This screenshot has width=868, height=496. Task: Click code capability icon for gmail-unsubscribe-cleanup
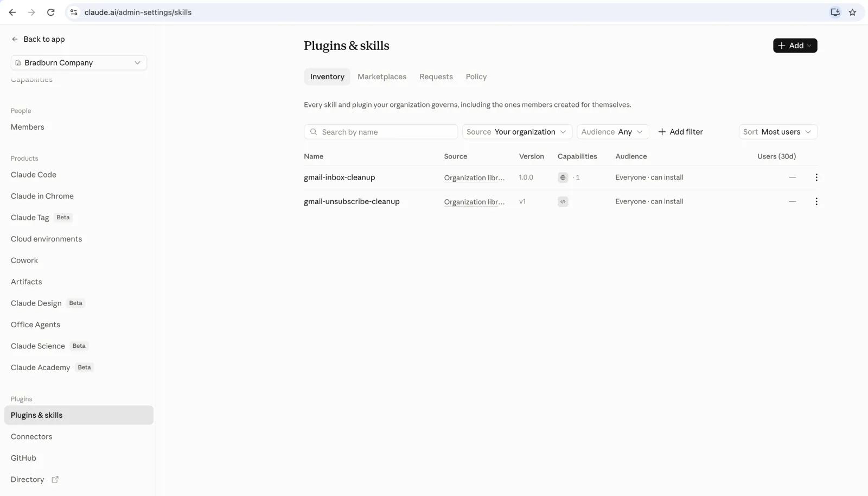(563, 201)
